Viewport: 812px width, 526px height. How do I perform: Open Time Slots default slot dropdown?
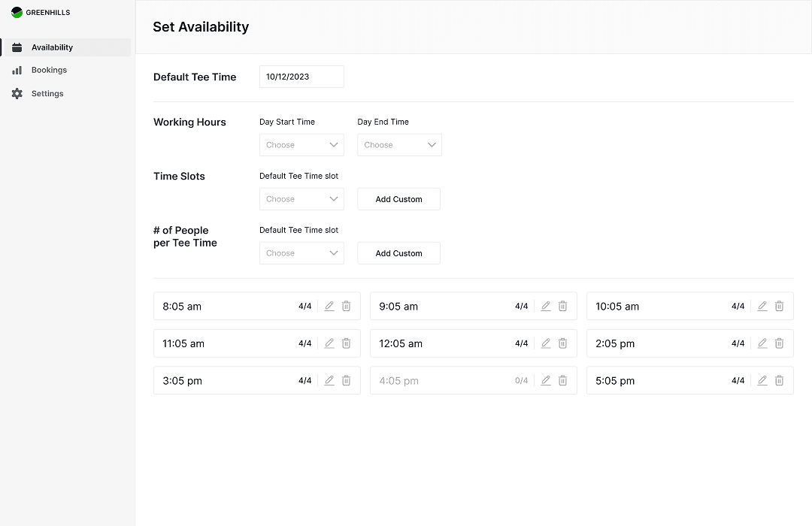point(301,199)
